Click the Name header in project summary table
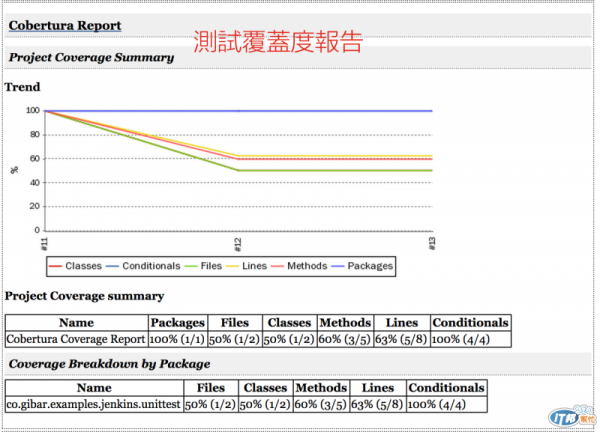The height and width of the screenshot is (432, 600). click(x=76, y=323)
